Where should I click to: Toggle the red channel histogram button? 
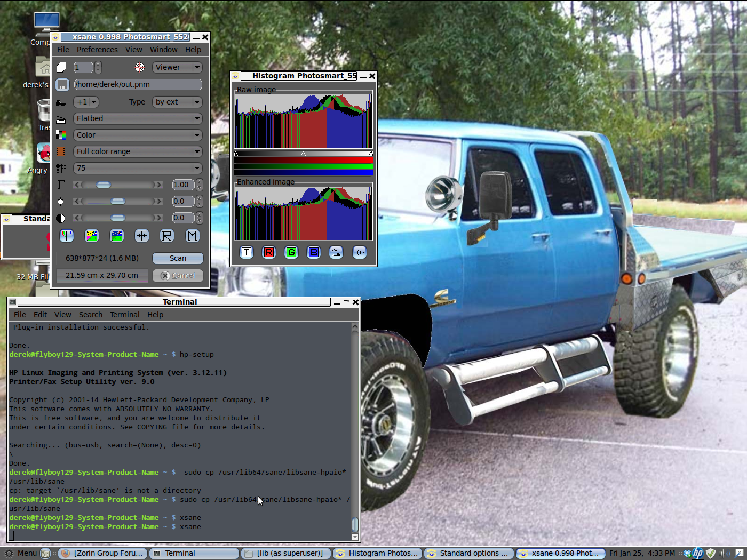[x=269, y=252]
